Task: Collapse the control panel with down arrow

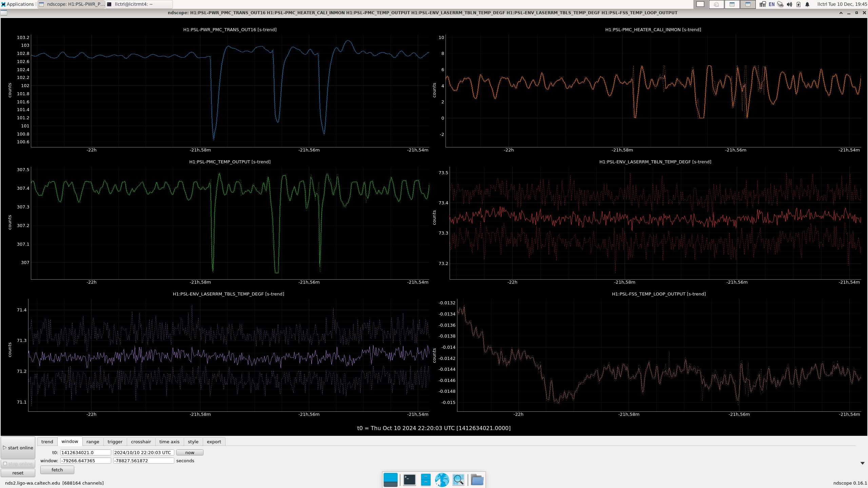Action: coord(862,463)
